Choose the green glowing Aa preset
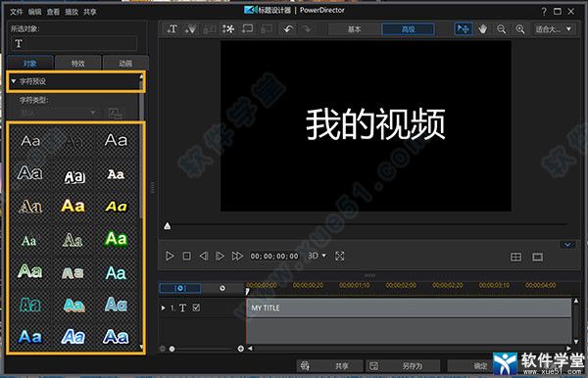588x378 pixels. click(x=117, y=239)
